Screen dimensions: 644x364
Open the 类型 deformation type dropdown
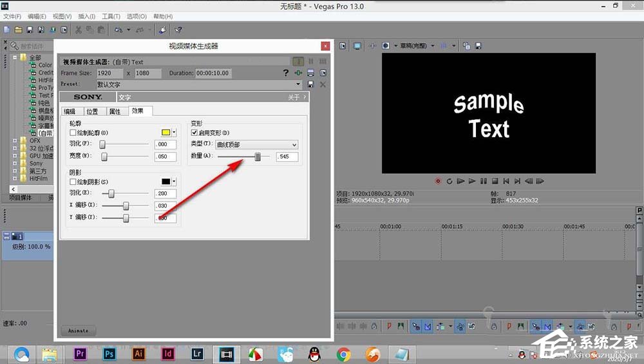click(x=256, y=144)
